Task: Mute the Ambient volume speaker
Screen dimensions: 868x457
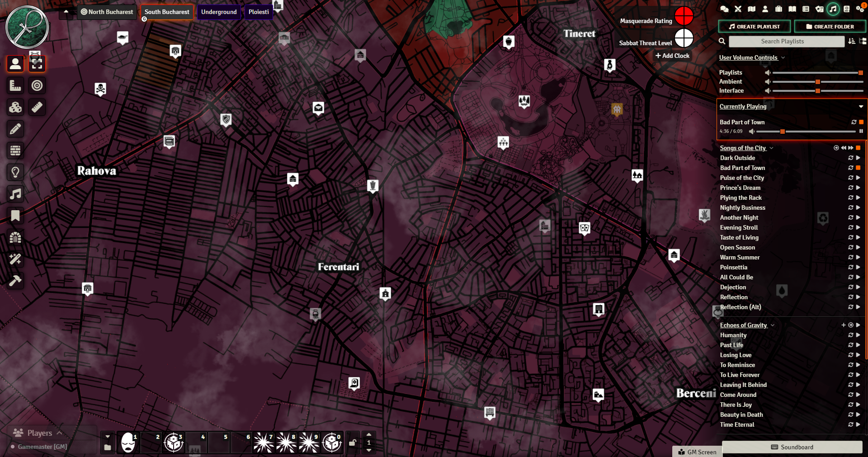Action: 768,82
